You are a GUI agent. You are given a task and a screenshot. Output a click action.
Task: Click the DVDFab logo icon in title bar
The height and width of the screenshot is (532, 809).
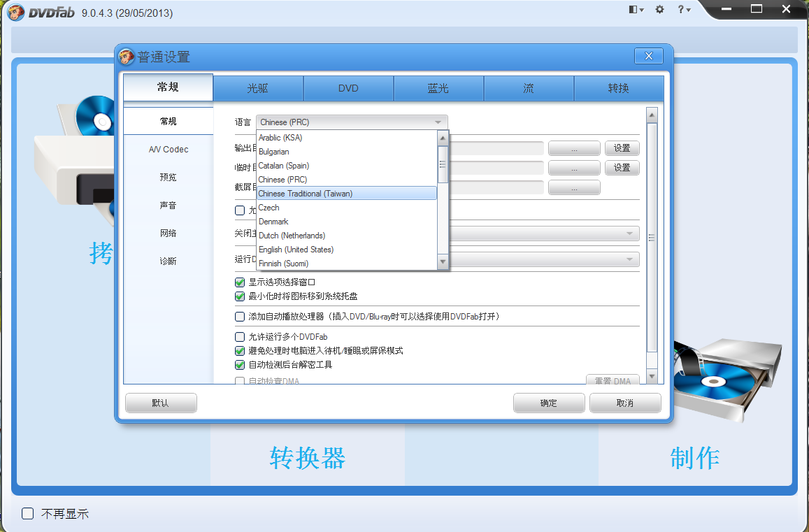(16, 12)
